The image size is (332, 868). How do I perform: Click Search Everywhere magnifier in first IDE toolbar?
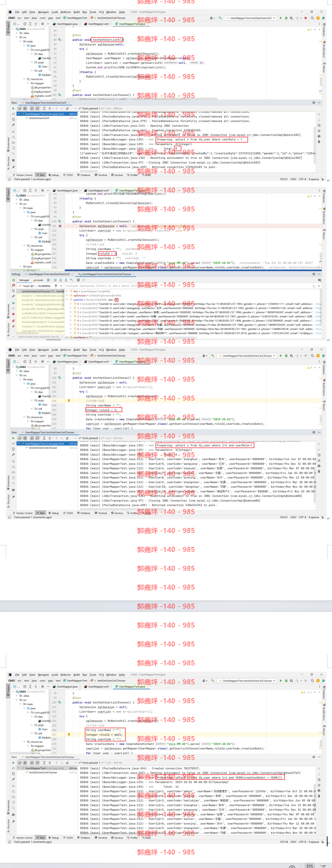312,18
